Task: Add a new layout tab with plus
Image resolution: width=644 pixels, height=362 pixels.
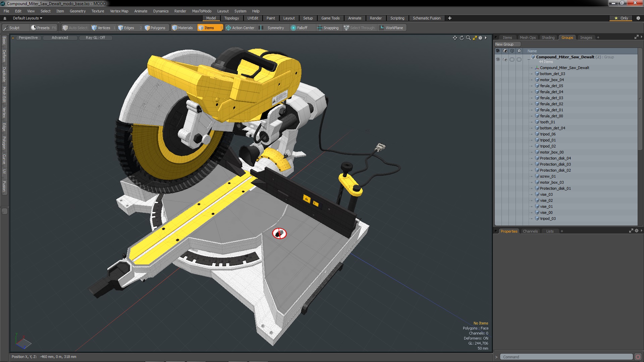Action: (x=450, y=18)
